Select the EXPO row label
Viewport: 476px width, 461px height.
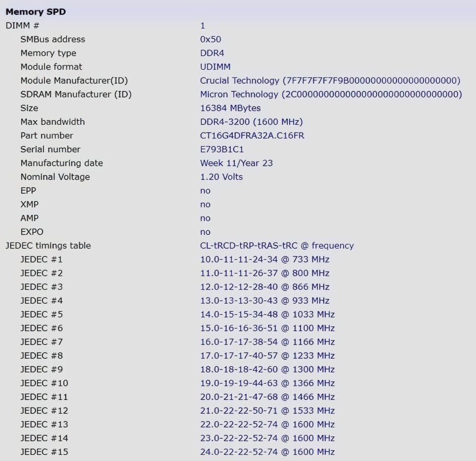click(32, 232)
